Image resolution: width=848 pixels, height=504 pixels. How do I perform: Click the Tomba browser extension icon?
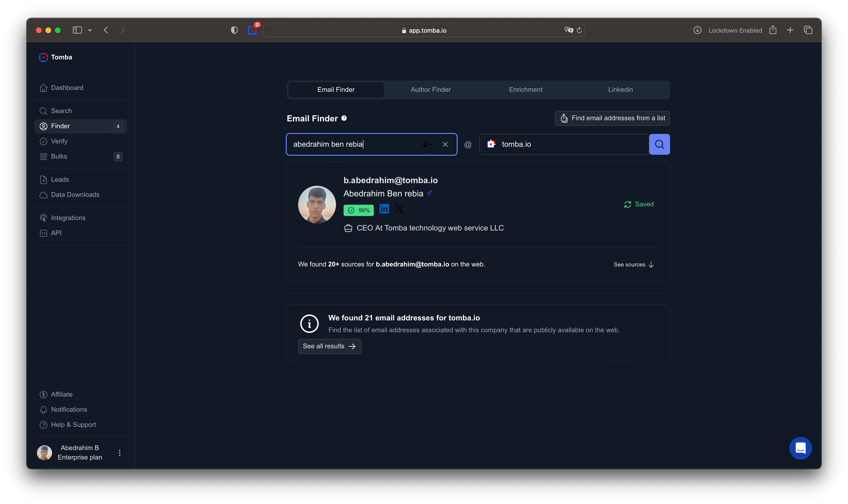tap(252, 30)
